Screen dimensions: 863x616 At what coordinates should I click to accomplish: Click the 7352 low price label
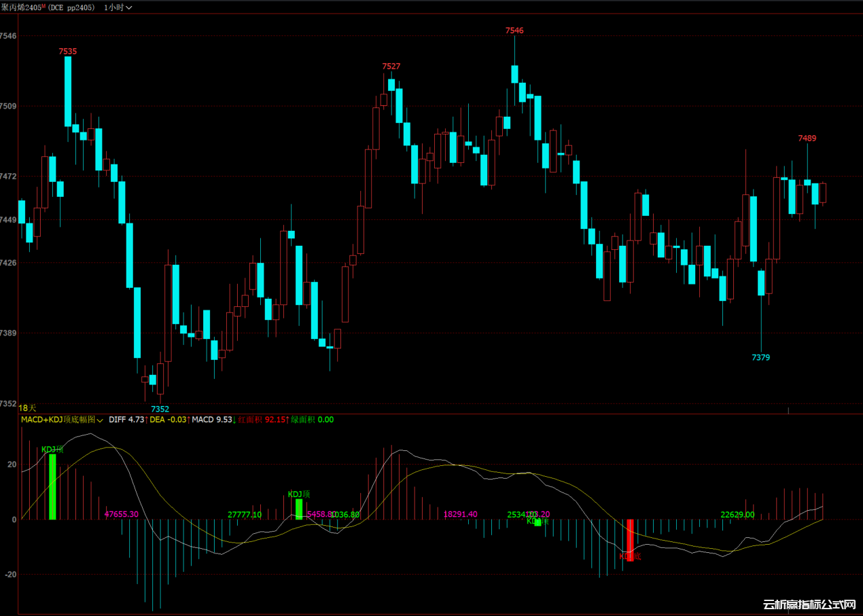(160, 409)
